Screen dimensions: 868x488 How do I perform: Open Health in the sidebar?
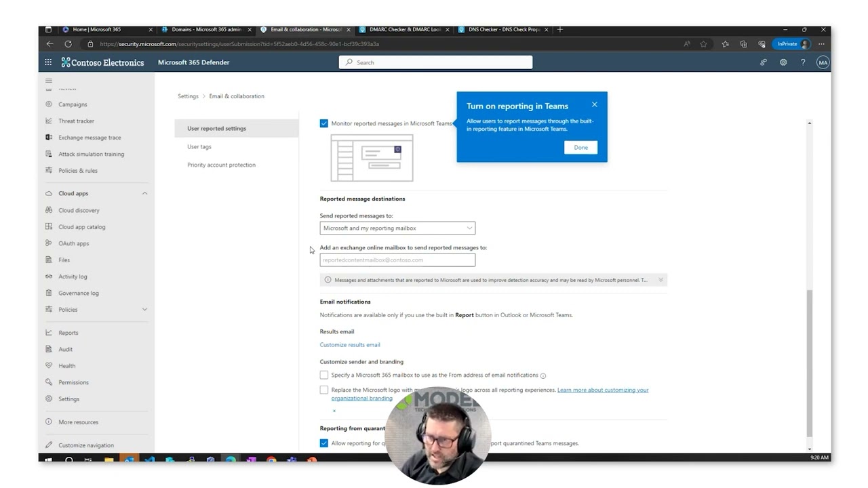click(x=66, y=366)
